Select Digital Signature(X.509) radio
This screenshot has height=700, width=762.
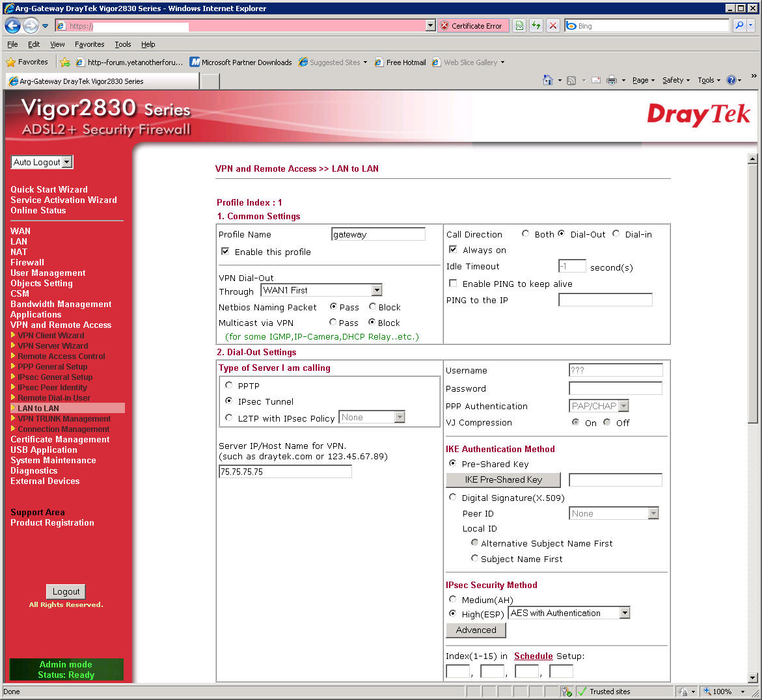click(x=452, y=497)
